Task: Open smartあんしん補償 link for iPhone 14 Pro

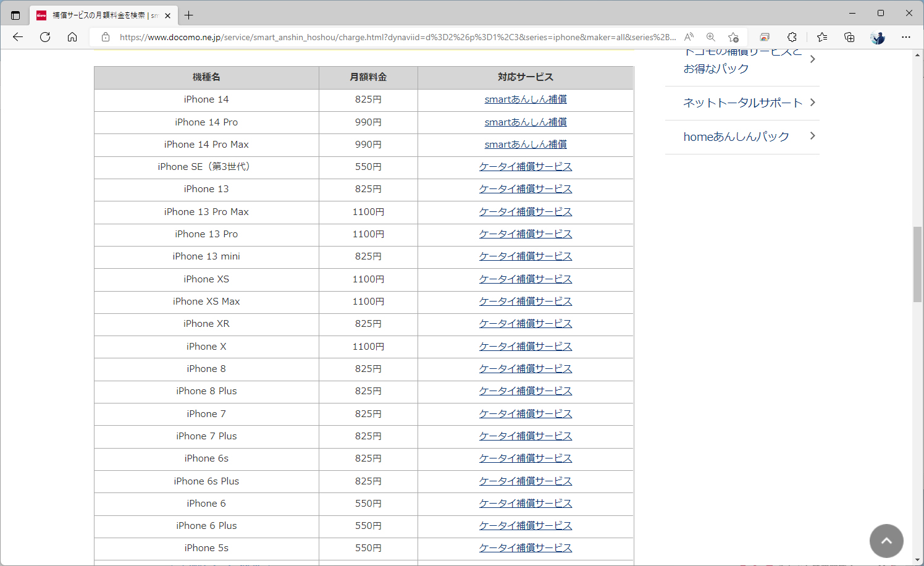Action: pos(526,122)
